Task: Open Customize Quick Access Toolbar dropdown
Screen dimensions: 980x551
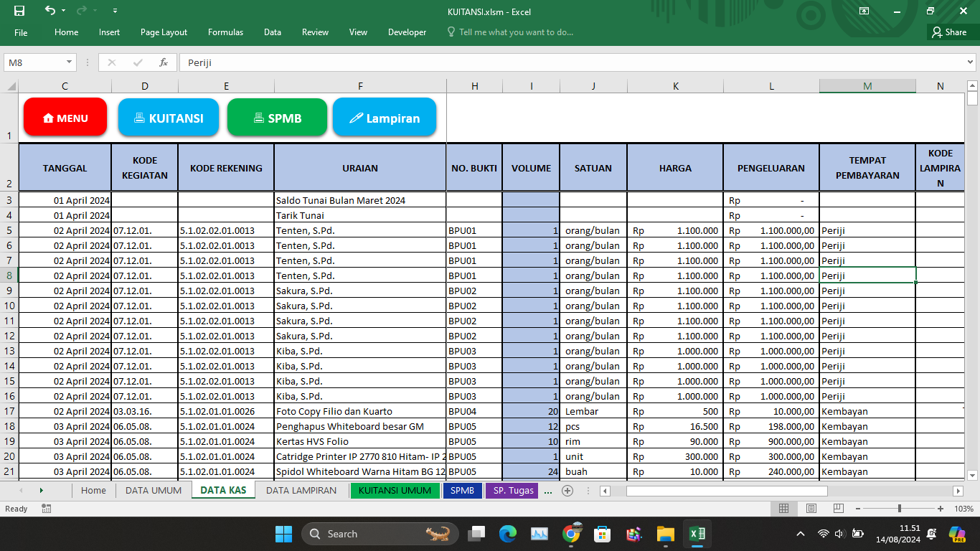Action: click(x=116, y=11)
